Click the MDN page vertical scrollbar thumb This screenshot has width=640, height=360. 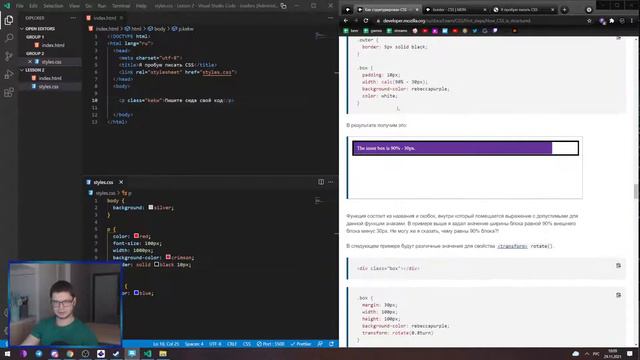(x=636, y=191)
